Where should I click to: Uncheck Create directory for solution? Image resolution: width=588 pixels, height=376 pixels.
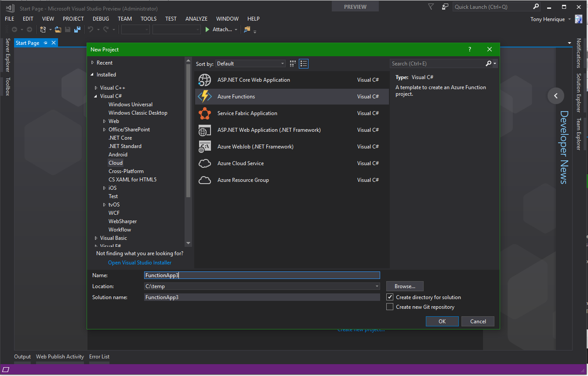pos(390,297)
